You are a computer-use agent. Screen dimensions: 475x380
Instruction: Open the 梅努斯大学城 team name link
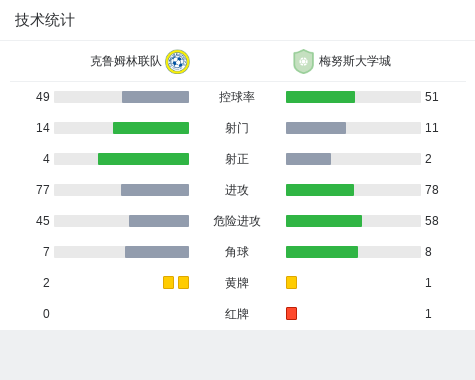[355, 61]
